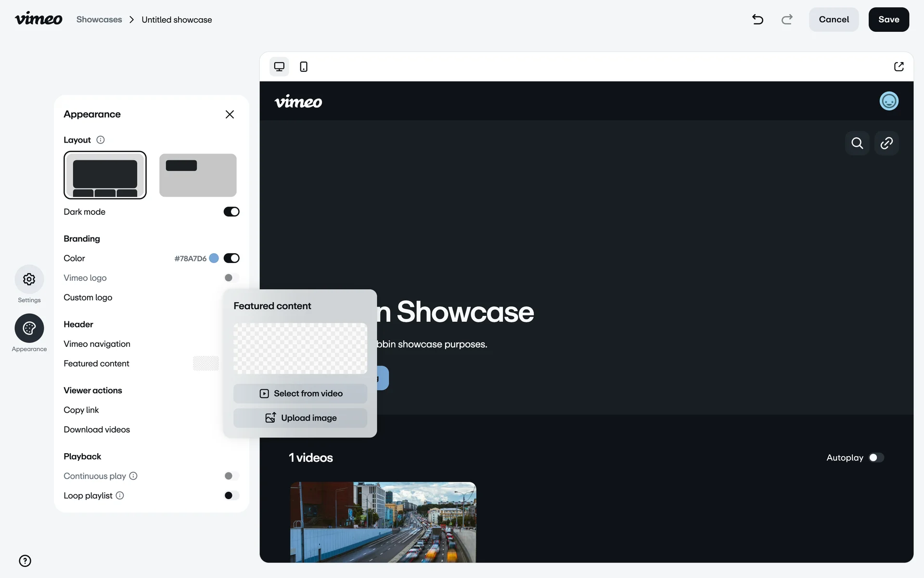Open preview in new window icon
Image resolution: width=924 pixels, height=578 pixels.
tap(898, 66)
